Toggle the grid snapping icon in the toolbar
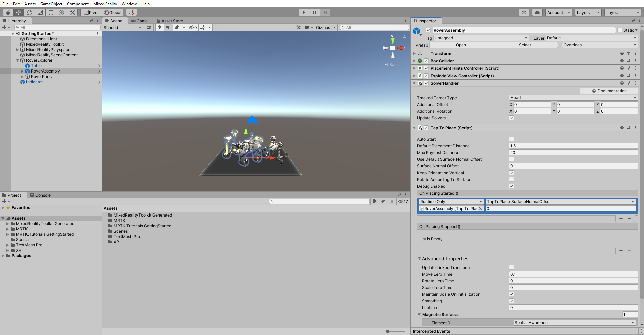The width and height of the screenshot is (644, 335). (131, 12)
